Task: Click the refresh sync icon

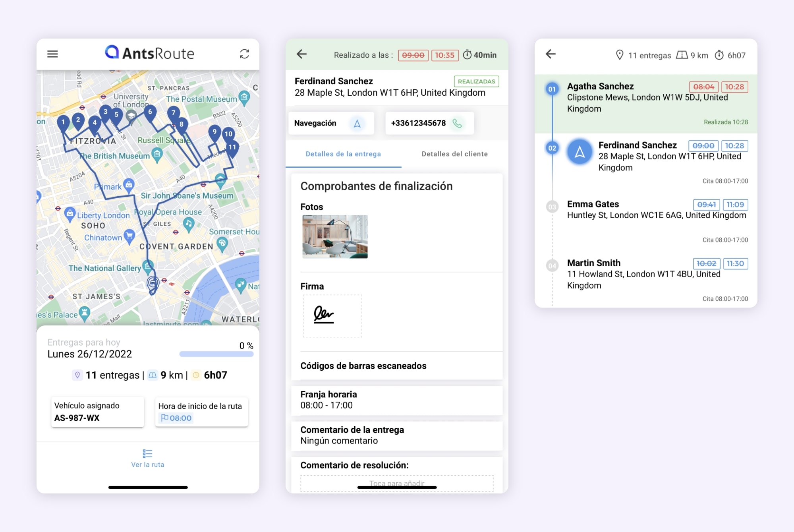Action: [x=244, y=54]
